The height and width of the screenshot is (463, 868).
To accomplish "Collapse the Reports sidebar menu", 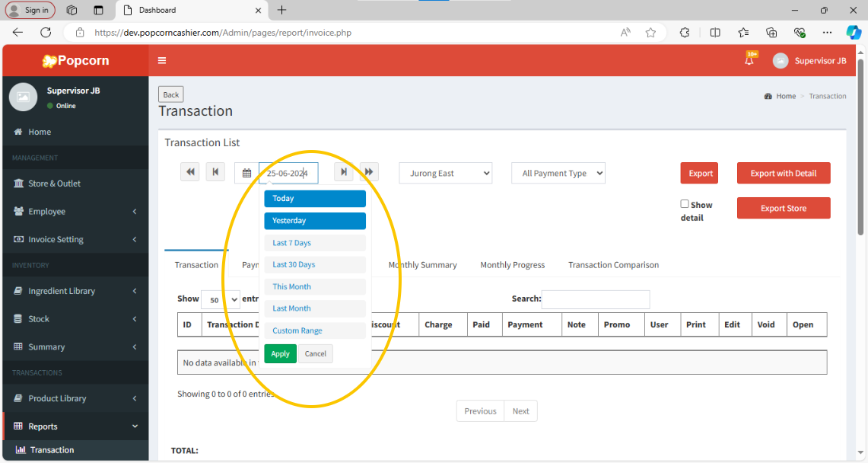I will (x=76, y=426).
